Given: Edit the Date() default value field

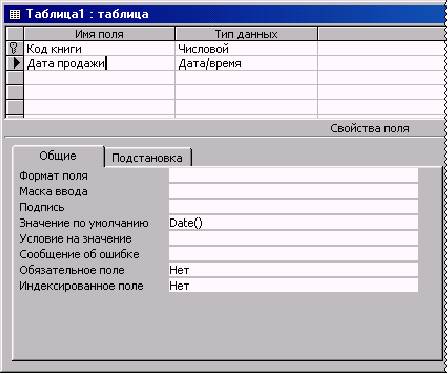Looking at the screenshot, I should (293, 223).
